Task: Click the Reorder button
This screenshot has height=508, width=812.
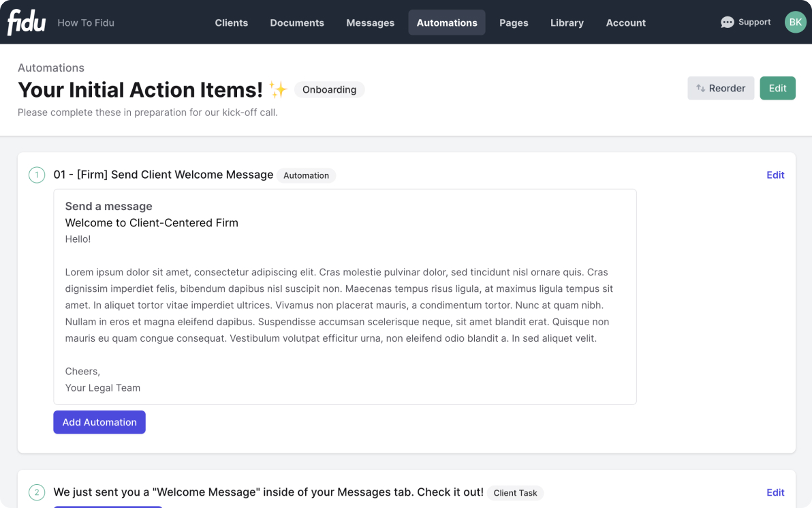Action: tap(721, 88)
